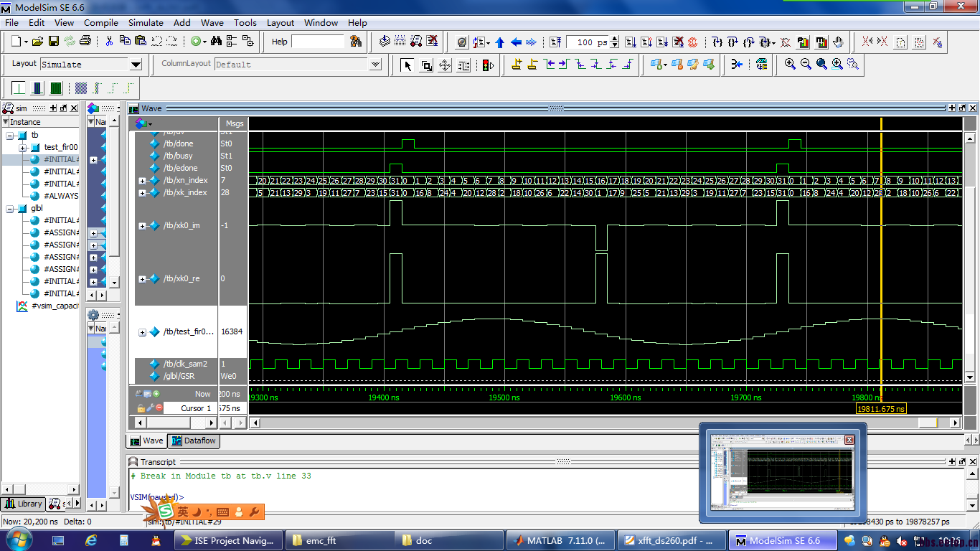Click the Help search input field
Image resolution: width=980 pixels, height=551 pixels.
pyautogui.click(x=318, y=42)
